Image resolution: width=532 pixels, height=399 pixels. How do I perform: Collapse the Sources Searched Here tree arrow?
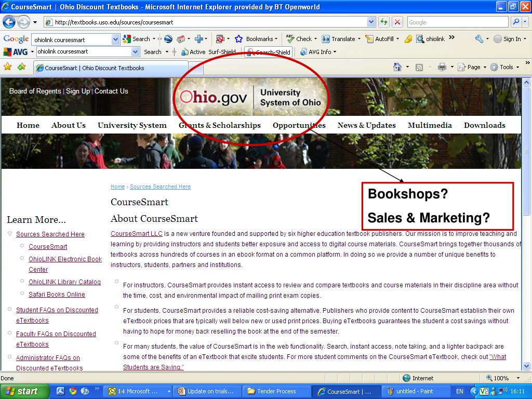10,233
